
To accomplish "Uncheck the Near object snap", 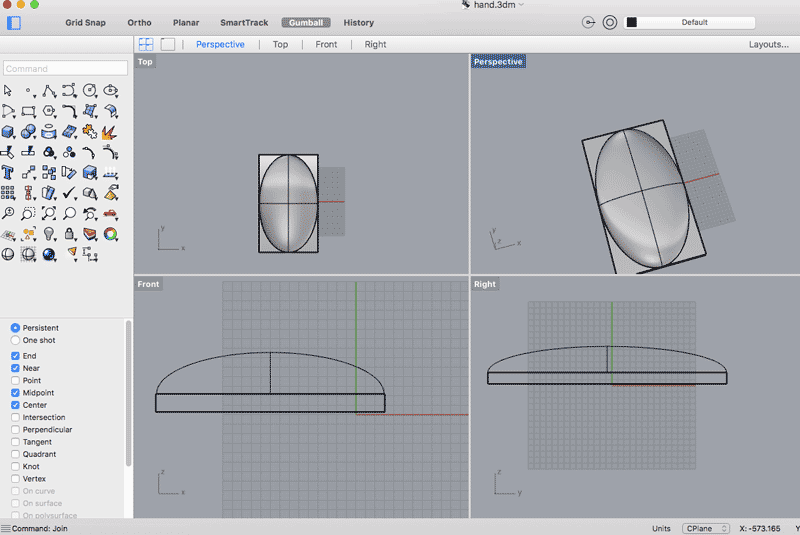I will tap(15, 368).
